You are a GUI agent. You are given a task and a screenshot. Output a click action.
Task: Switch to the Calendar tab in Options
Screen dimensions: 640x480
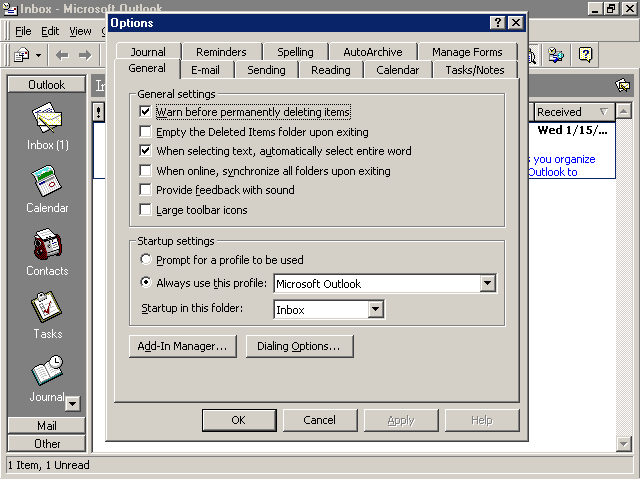click(398, 70)
